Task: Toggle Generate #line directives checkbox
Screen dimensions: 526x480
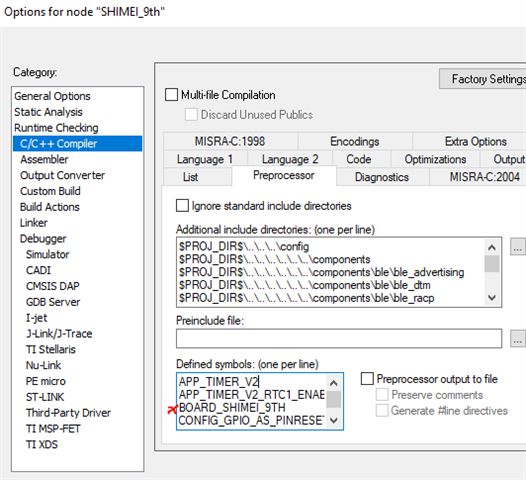Action: coord(382,411)
